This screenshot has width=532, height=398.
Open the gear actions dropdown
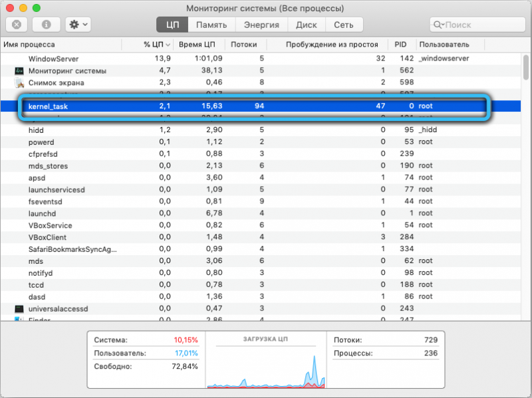pyautogui.click(x=78, y=25)
